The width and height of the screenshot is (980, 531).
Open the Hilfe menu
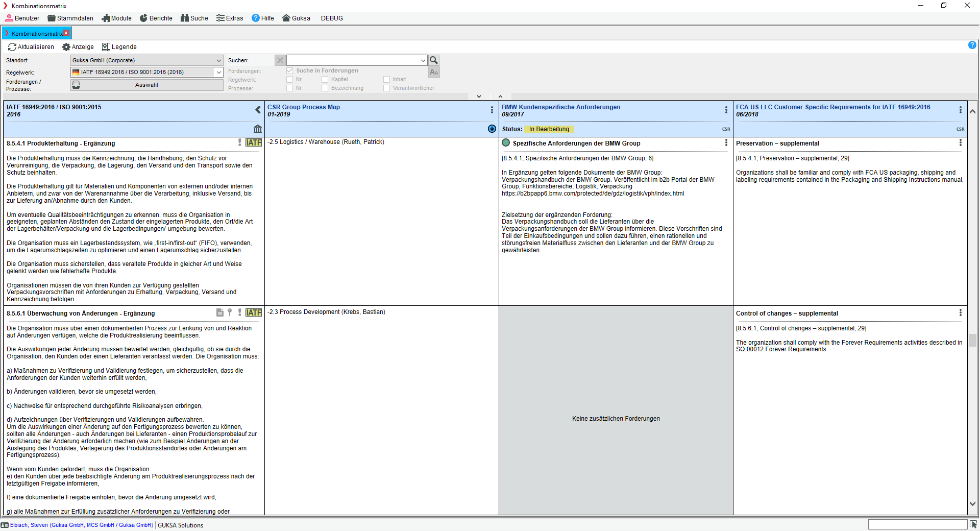tap(263, 18)
